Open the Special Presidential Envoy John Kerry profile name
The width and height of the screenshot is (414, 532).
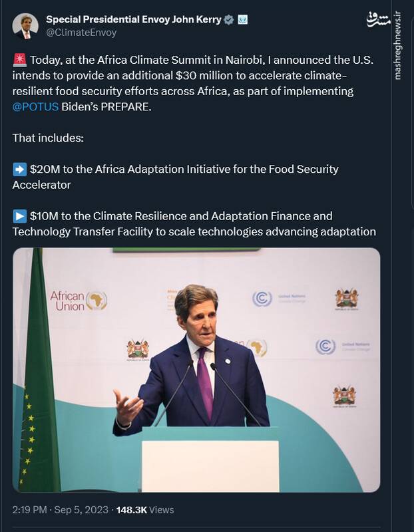point(134,20)
